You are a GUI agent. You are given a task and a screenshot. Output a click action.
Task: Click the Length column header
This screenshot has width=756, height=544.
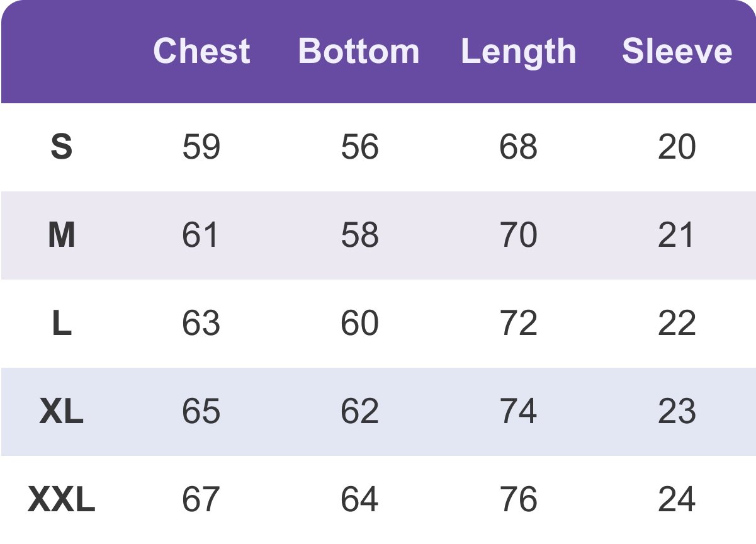[x=518, y=51]
